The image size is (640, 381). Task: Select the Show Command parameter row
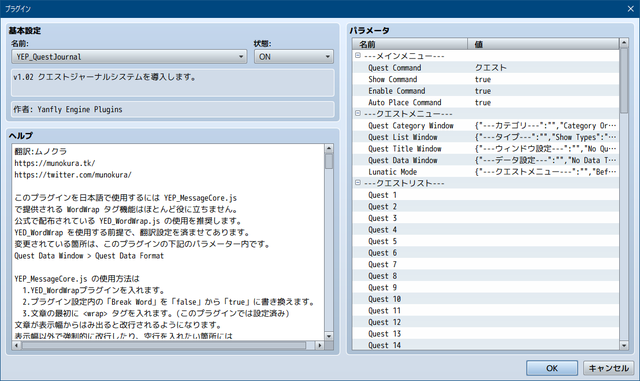(486, 79)
